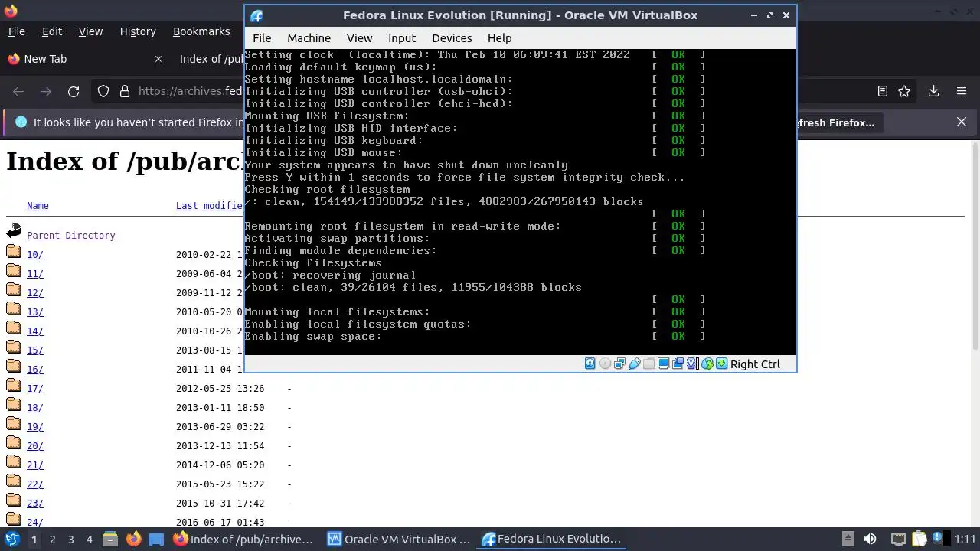Switch to the Oracle VM VirtualBox taskbar window
Image resolution: width=980 pixels, height=551 pixels.
399,539
